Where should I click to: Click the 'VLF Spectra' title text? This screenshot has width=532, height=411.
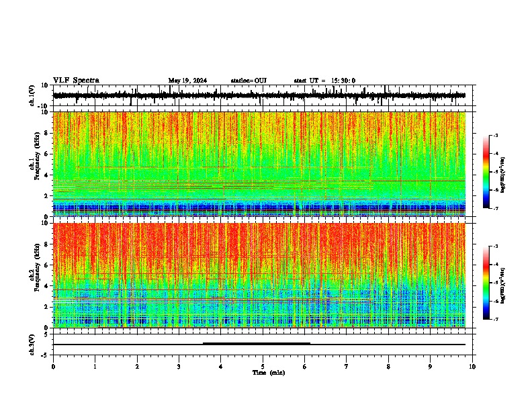coord(76,81)
